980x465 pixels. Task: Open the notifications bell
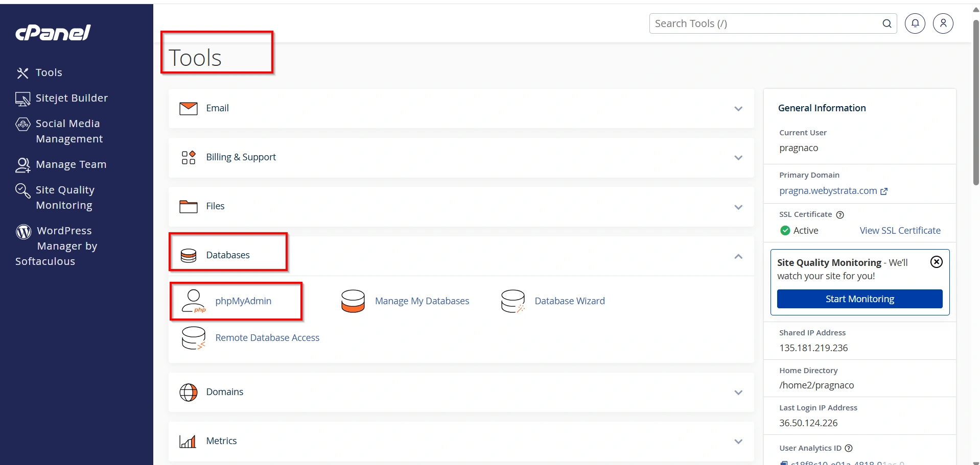pos(915,23)
